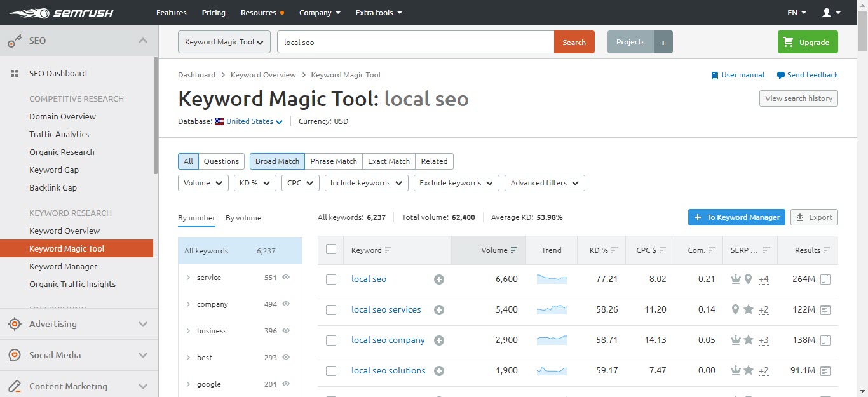Sort by Volume column sort icon

click(x=514, y=250)
